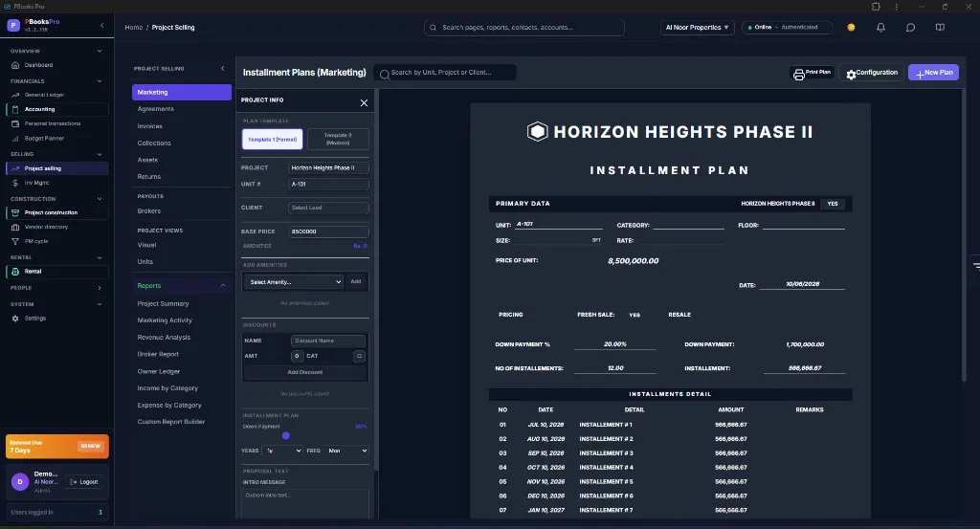Open the Rental section

(57, 272)
